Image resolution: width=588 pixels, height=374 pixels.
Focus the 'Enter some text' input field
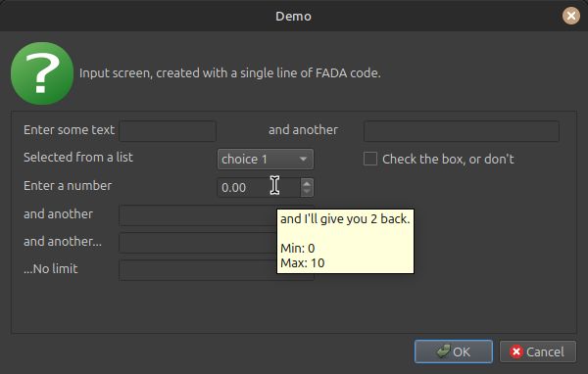(x=168, y=131)
